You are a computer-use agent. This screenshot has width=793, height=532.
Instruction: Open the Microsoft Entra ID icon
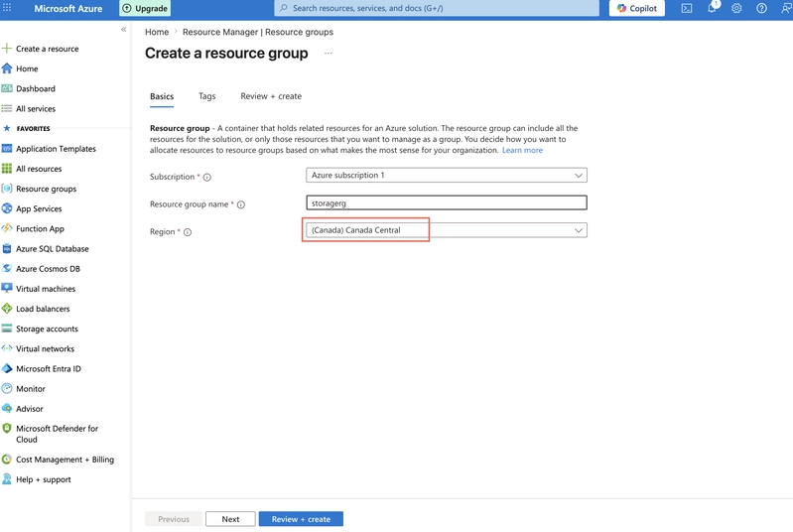coord(7,368)
